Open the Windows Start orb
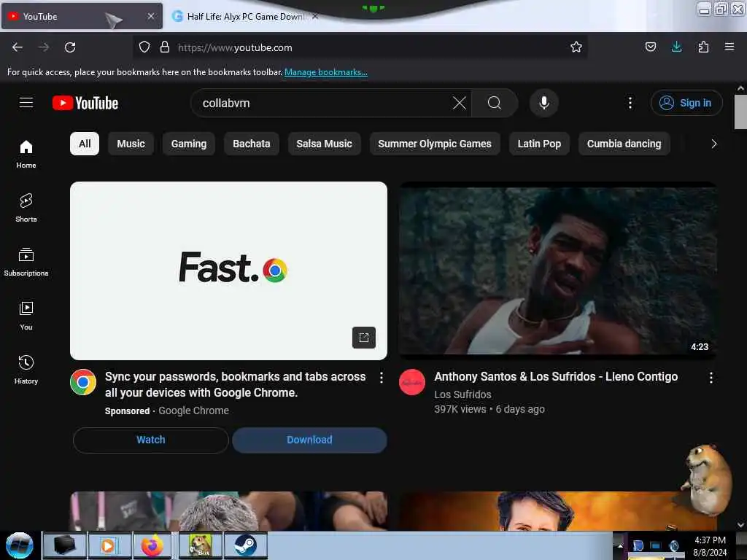The image size is (747, 560). pyautogui.click(x=20, y=545)
